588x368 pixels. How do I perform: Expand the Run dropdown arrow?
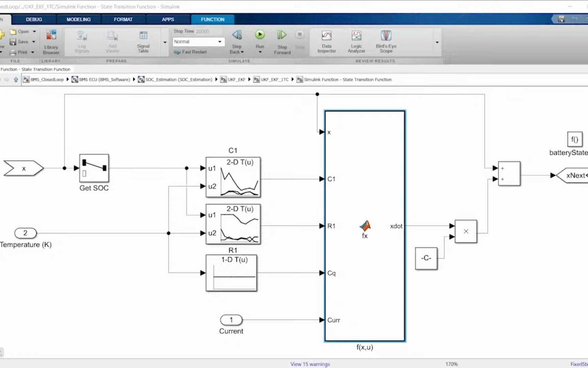click(x=260, y=52)
